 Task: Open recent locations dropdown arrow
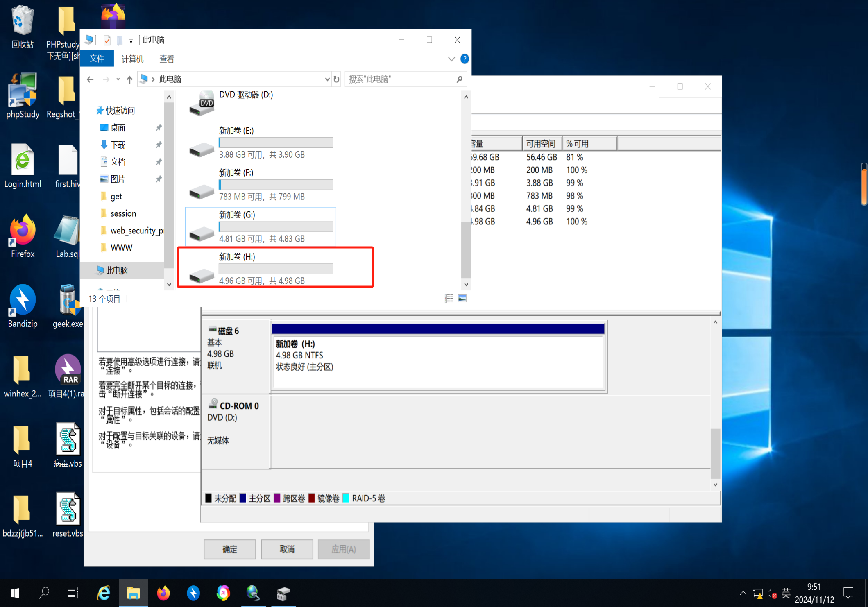[x=118, y=79]
